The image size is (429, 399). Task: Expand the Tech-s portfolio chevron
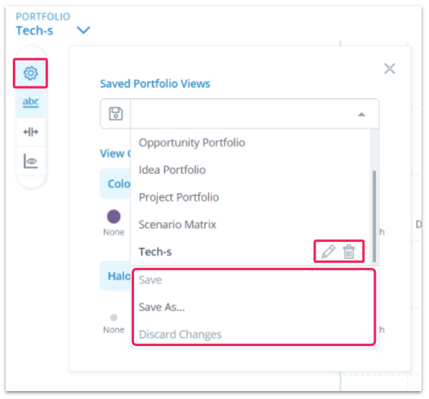(x=83, y=30)
